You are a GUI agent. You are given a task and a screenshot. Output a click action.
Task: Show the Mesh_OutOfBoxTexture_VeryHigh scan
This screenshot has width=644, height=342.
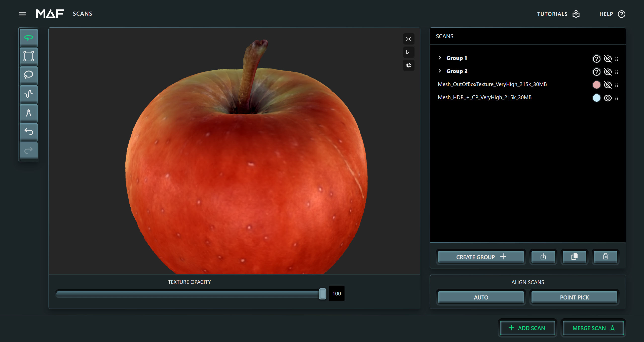[x=608, y=85]
